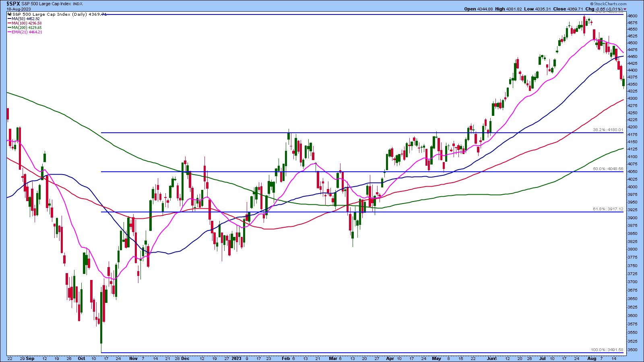The width and height of the screenshot is (644, 362).
Task: Click the green MA(200) legend line marker
Action: (9, 27)
